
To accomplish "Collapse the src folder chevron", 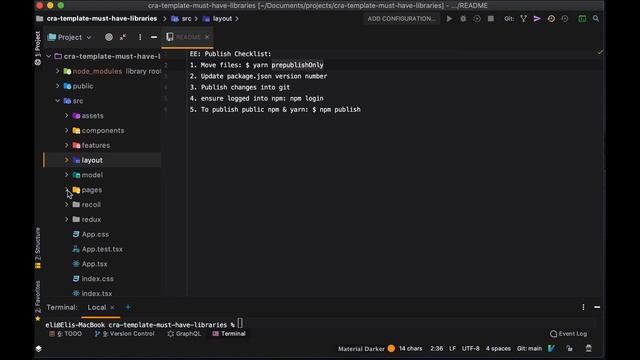I will coord(58,101).
